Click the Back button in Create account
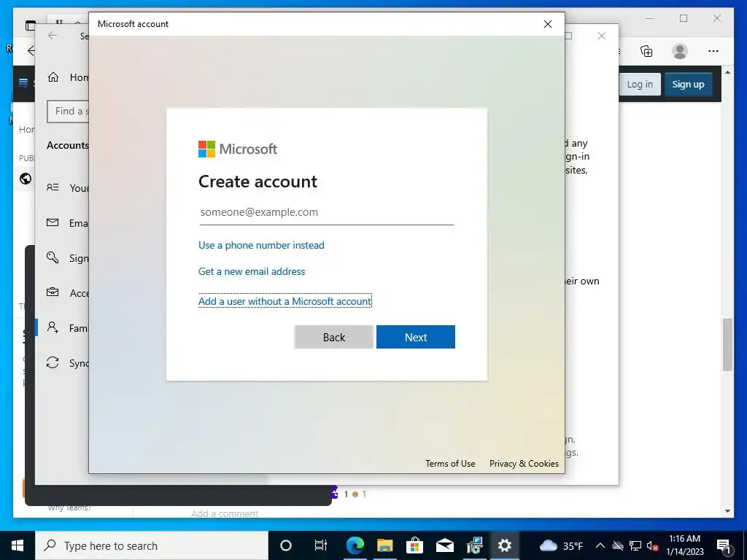Viewport: 747px width, 560px height. pos(333,337)
